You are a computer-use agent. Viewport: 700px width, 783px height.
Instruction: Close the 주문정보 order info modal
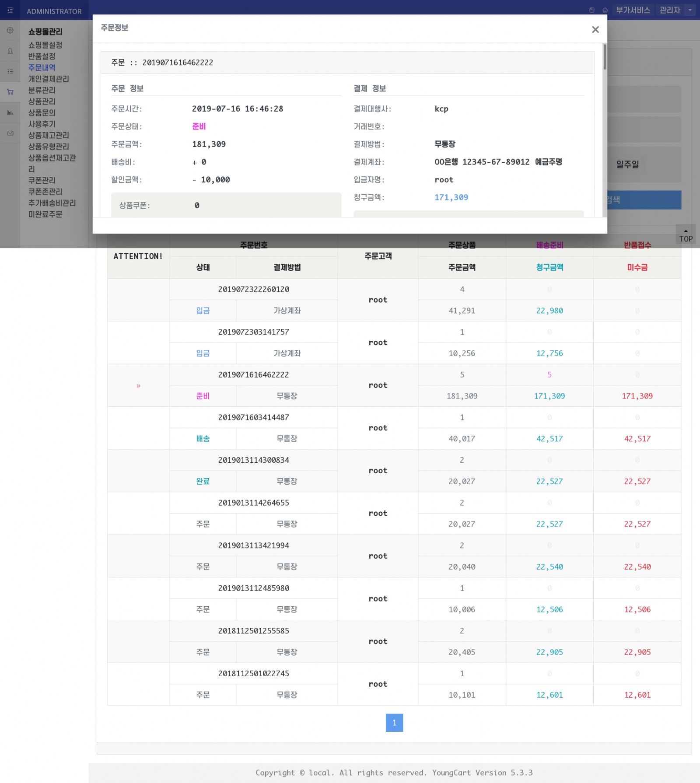pos(595,29)
